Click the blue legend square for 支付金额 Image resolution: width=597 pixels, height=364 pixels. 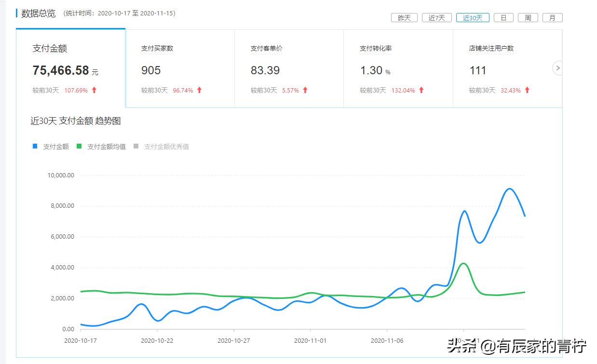click(x=34, y=146)
